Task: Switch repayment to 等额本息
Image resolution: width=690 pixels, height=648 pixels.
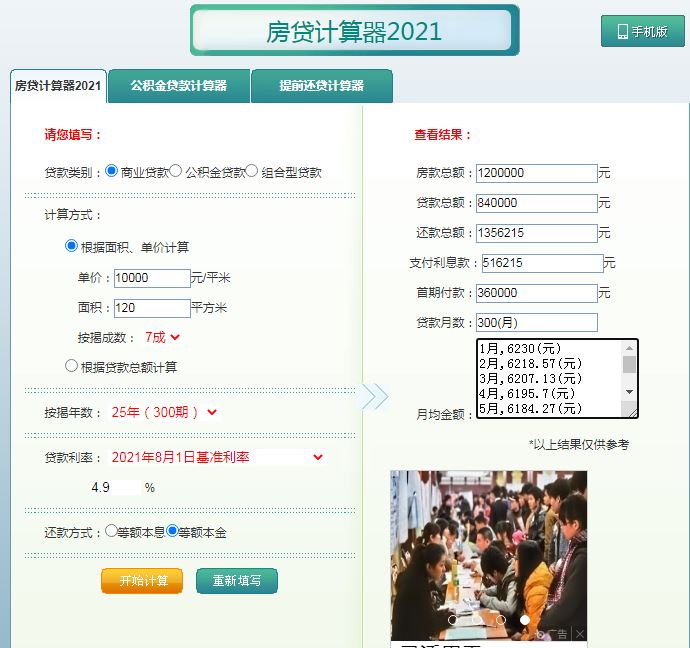Action: [112, 531]
